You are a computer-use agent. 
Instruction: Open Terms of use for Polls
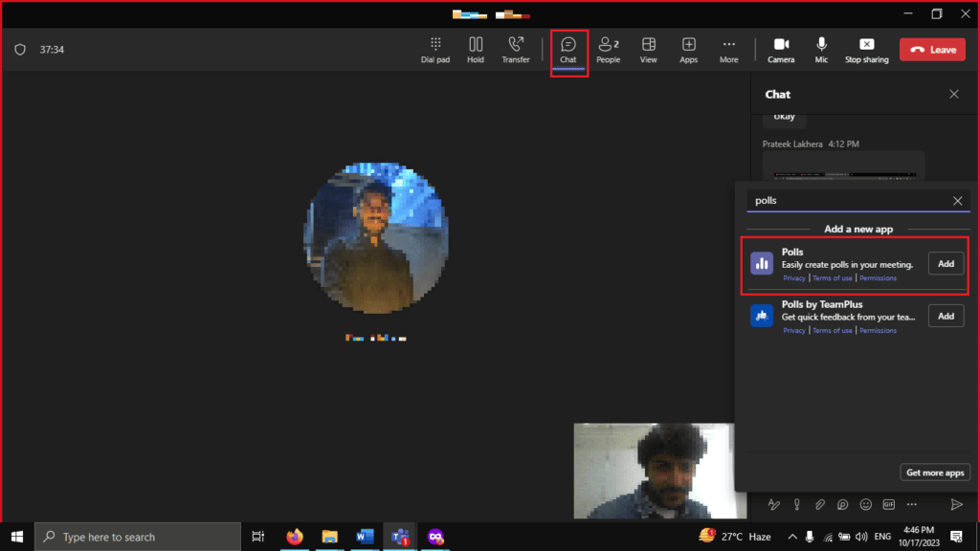click(x=833, y=277)
